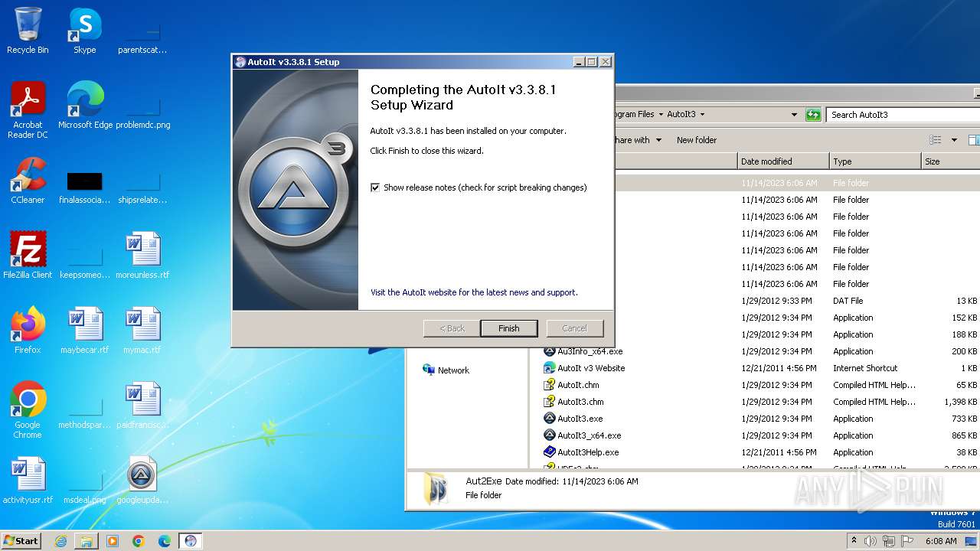Expand the AutoIt3 breadcrumb dropdown arrow
Viewport: 980px width, 551px height.
click(702, 114)
